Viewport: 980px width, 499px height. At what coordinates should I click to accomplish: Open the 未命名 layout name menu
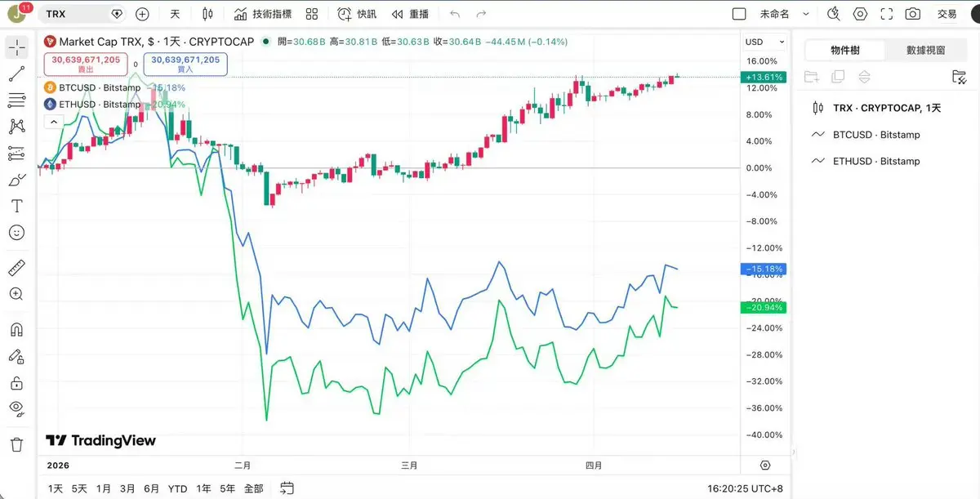[785, 14]
